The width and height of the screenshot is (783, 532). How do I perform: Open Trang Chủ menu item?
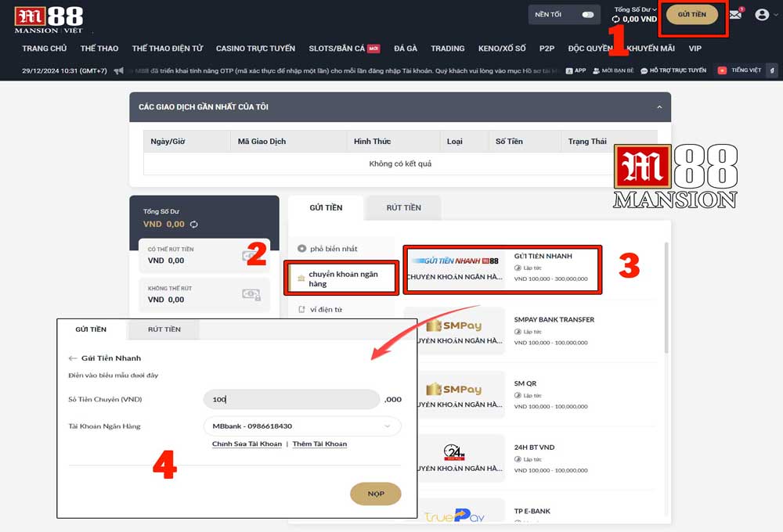[x=44, y=49]
